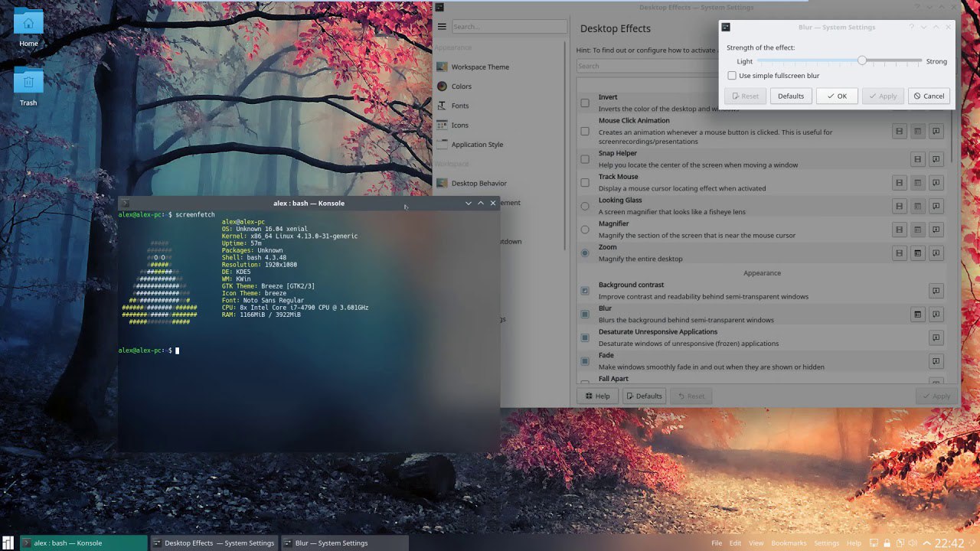Open the Bookmarks menu in panel
The width and height of the screenshot is (980, 551).
point(789,543)
